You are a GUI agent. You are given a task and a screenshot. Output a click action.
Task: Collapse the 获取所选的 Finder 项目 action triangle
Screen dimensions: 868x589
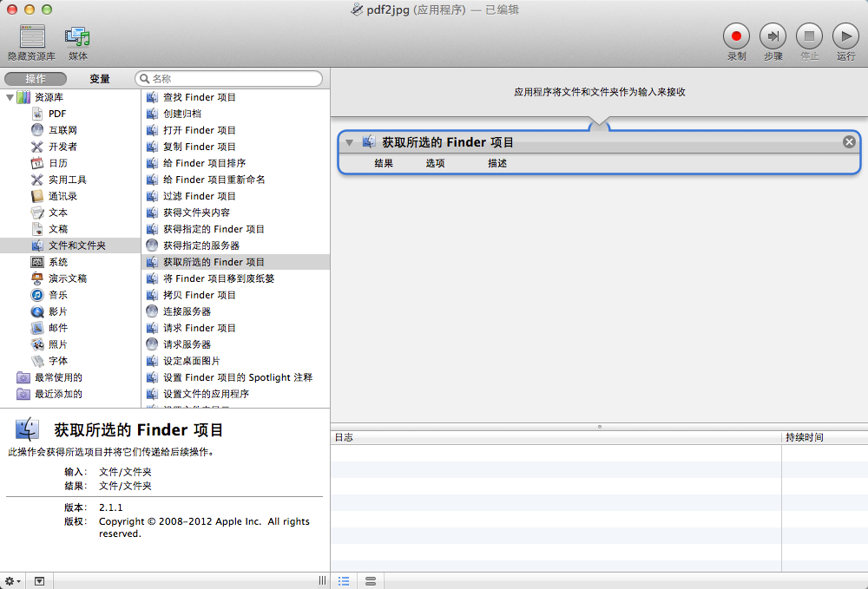(x=349, y=142)
